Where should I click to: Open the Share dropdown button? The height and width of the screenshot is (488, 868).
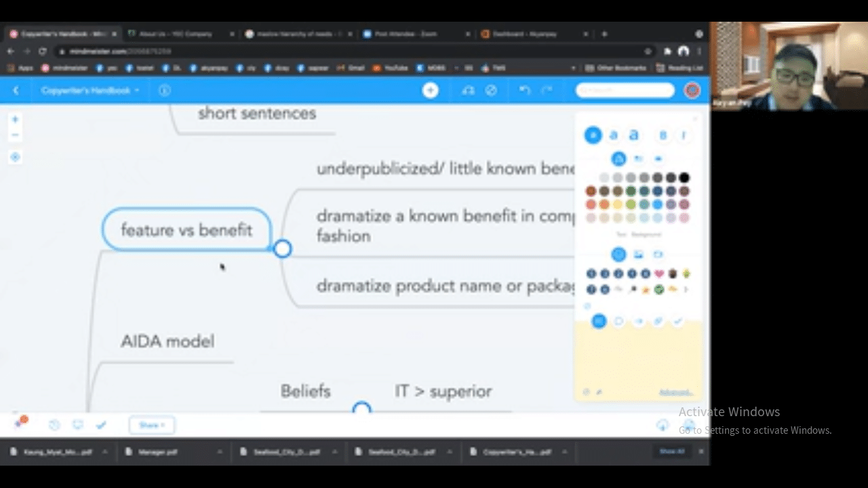tap(151, 425)
